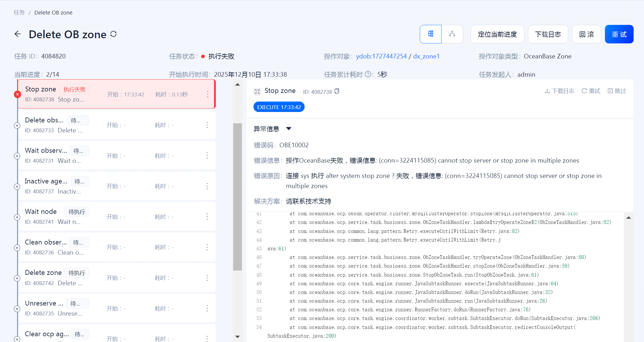Skip the Stop zone subtask
The width and height of the screenshot is (644, 342).
(x=617, y=91)
